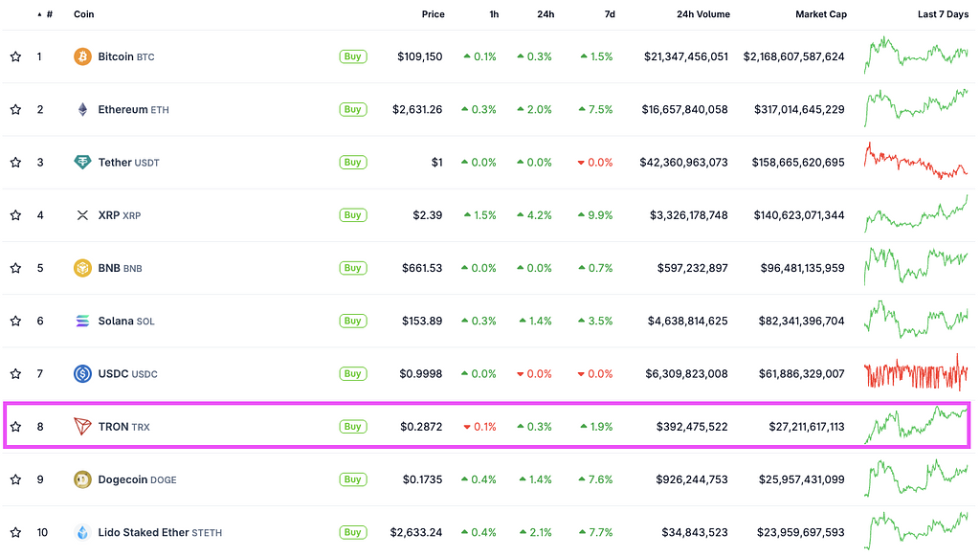Click the Ethereum diamond logo icon
Screen dimensions: 980x556
(83, 110)
